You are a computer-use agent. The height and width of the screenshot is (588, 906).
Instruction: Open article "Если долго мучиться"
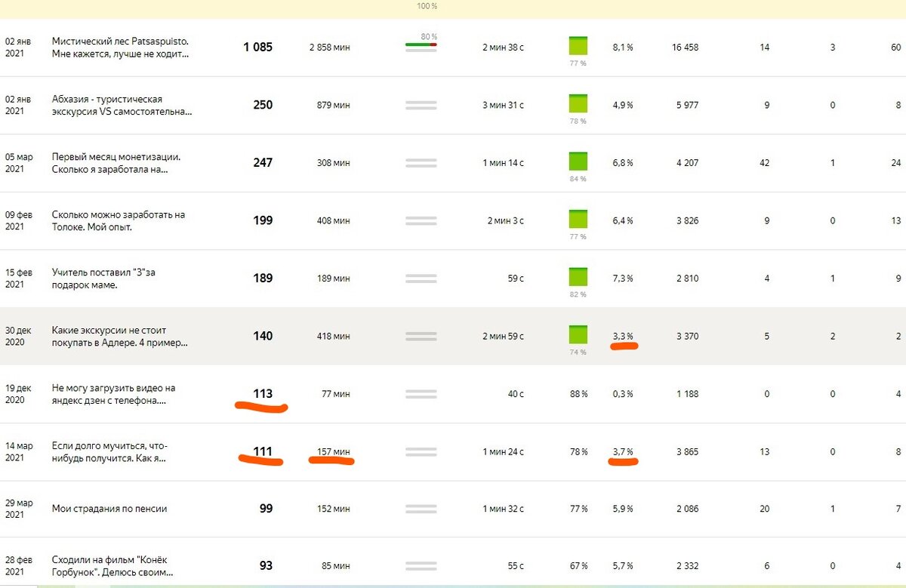[x=109, y=451]
